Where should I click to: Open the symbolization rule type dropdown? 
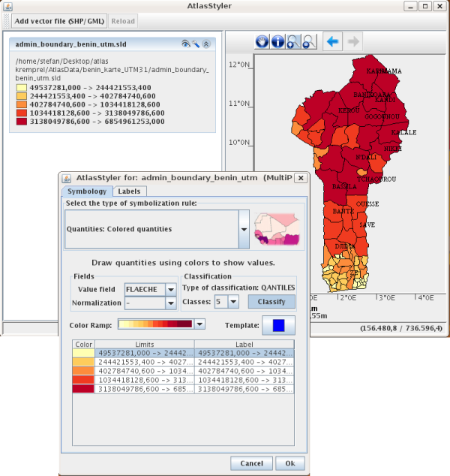tap(243, 228)
